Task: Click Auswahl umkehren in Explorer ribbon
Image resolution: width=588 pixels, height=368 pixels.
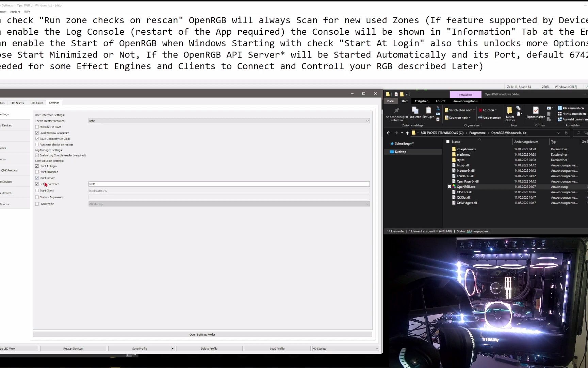Action: click(573, 119)
